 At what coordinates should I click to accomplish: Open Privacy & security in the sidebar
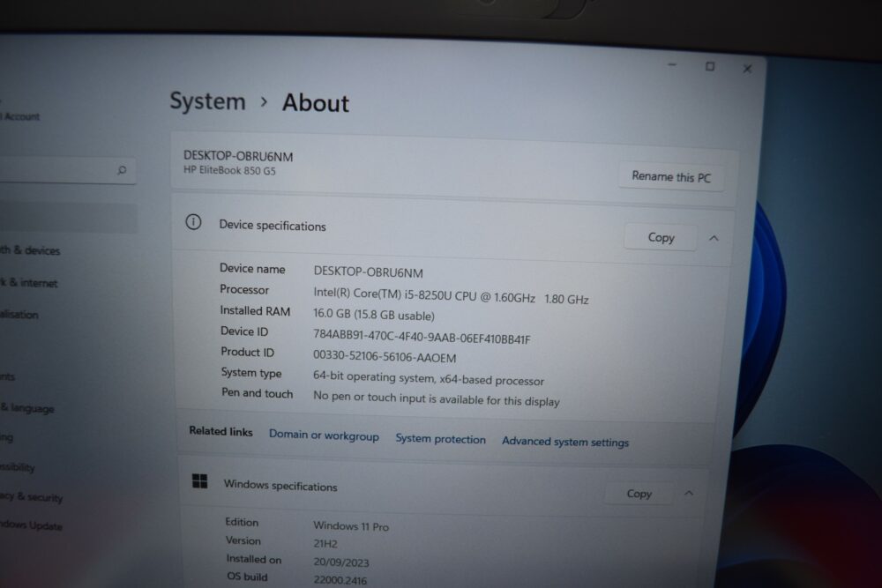[32, 496]
